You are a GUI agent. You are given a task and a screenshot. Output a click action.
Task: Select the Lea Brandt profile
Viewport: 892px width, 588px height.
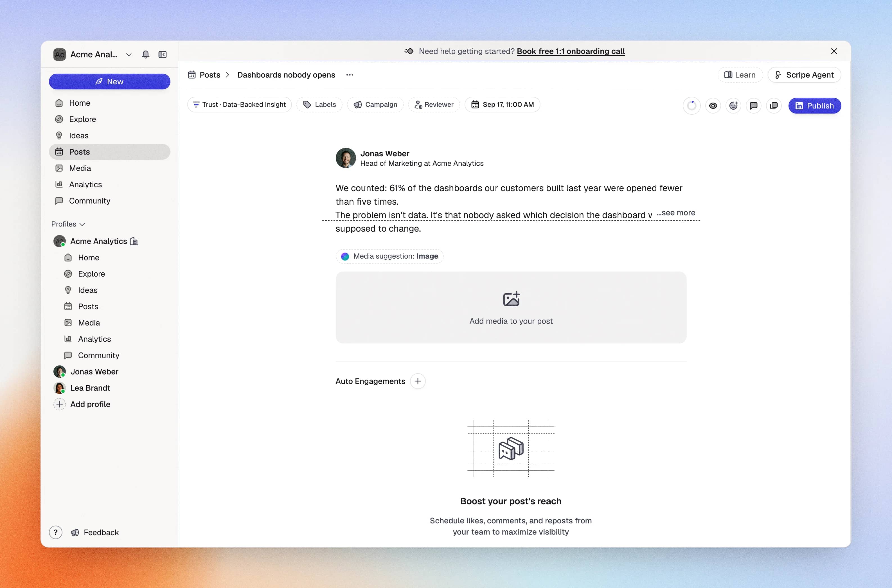(109, 388)
